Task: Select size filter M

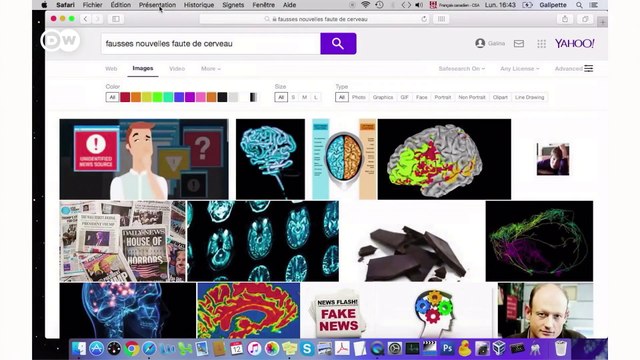Action: [304, 97]
